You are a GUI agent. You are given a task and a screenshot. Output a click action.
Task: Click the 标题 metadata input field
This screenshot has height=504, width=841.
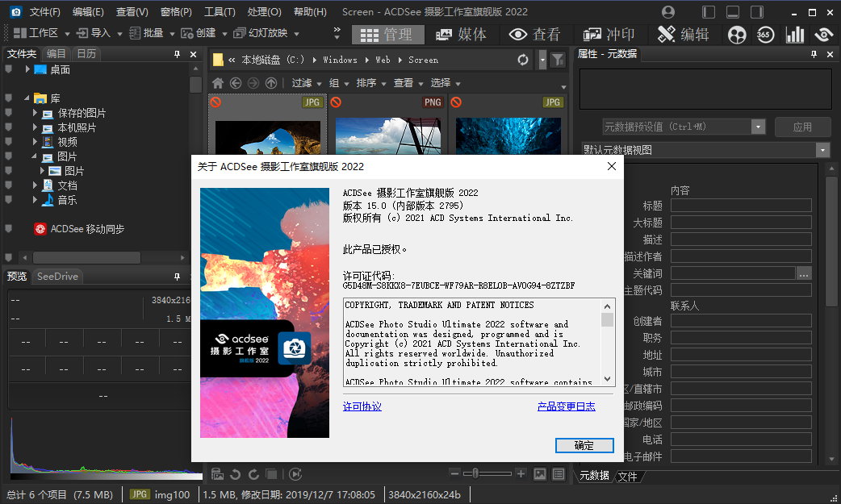(x=741, y=206)
